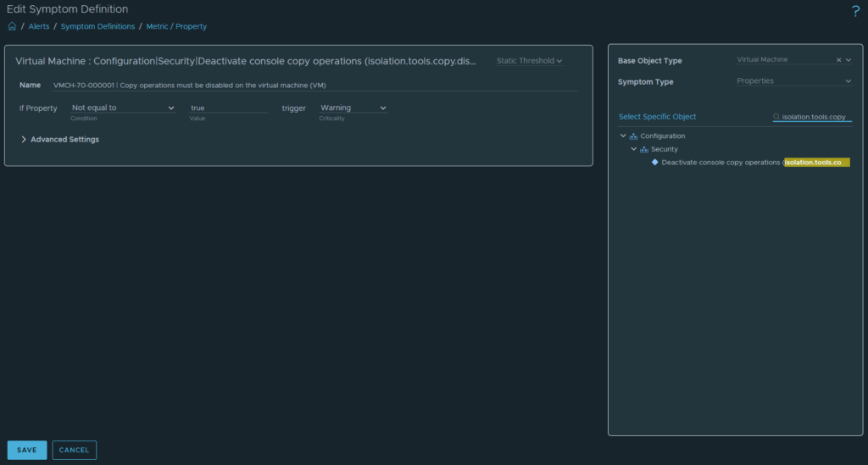Click the help question mark icon
The image size is (868, 465).
click(855, 11)
